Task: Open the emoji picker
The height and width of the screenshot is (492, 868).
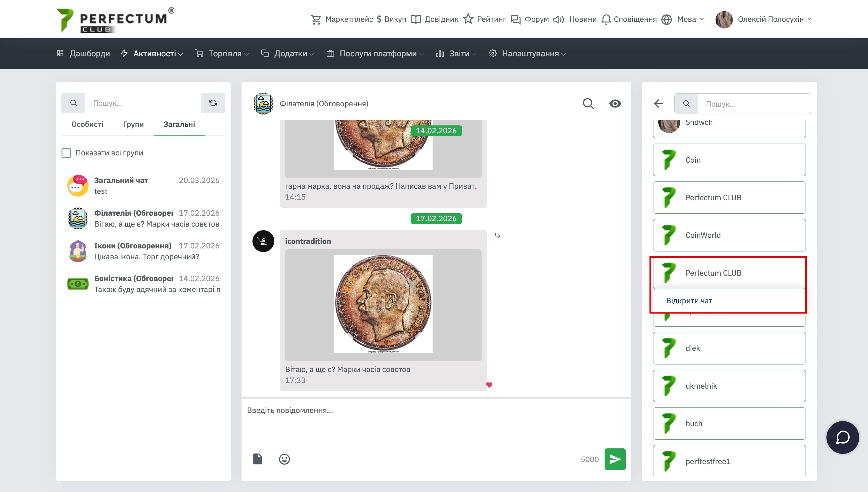Action: click(x=284, y=459)
